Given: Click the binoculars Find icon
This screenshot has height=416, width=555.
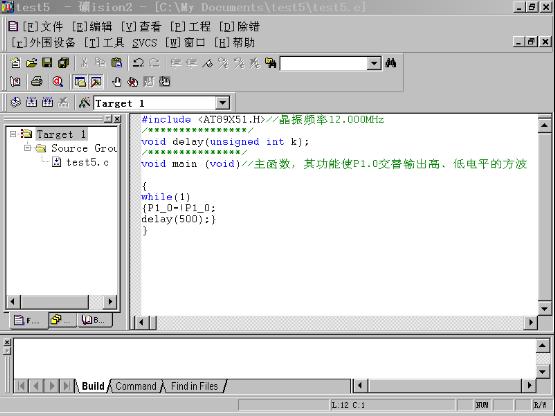Looking at the screenshot, I should click(391, 63).
